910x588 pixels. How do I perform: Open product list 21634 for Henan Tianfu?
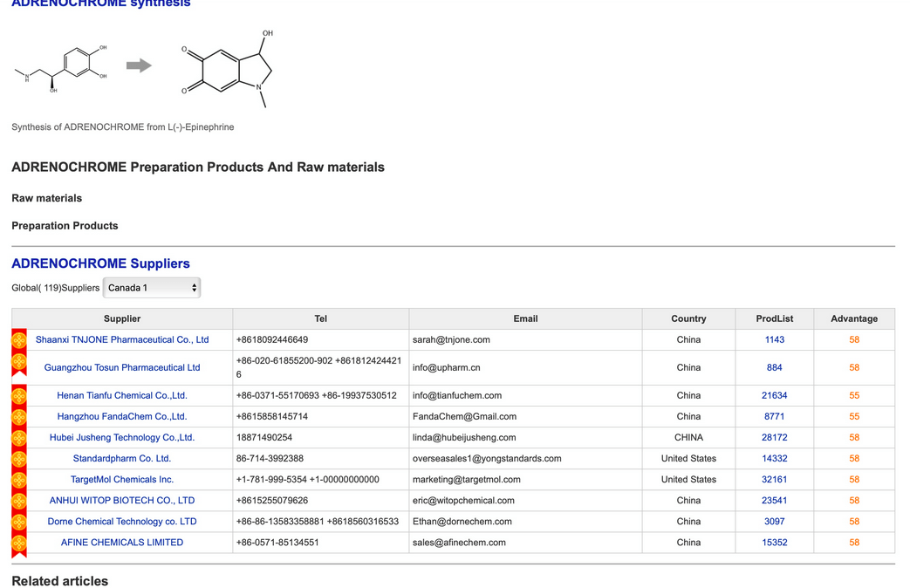(774, 395)
